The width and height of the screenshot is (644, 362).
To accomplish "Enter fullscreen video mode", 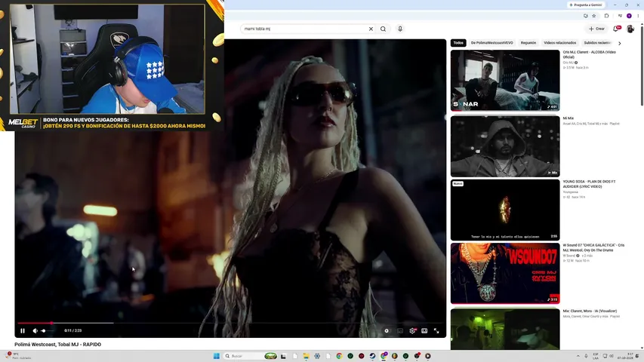I will pyautogui.click(x=436, y=331).
